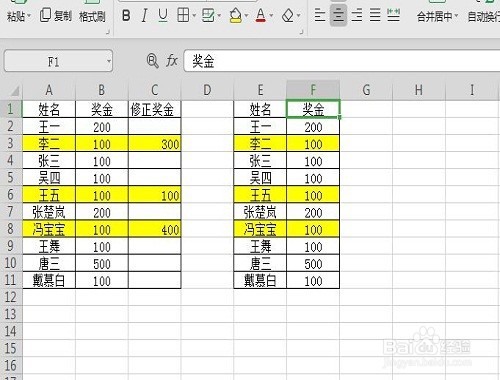Open the fill color dropdown arrow

(246, 15)
